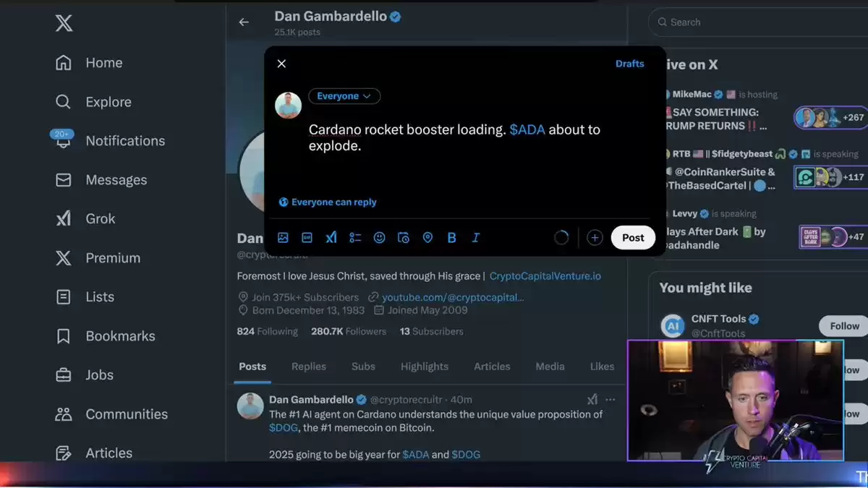Toggle bold text formatting
Image resolution: width=868 pixels, height=488 pixels.
coord(452,237)
